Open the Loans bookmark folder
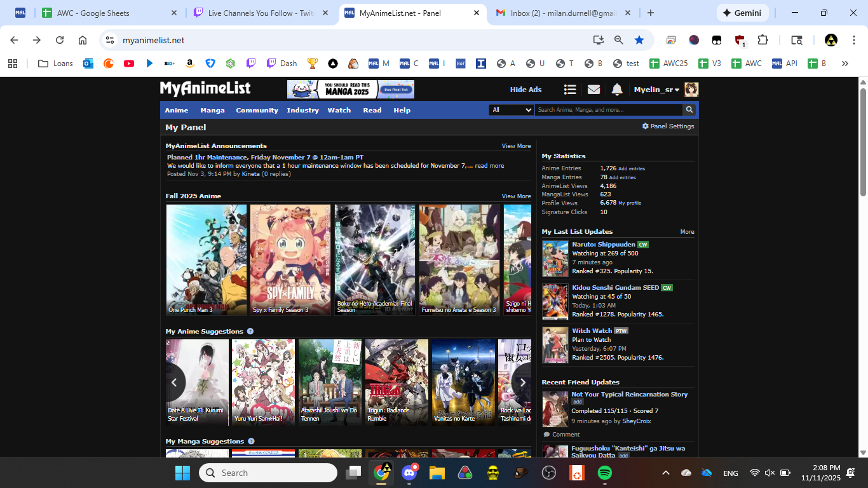Screen dimensions: 868x488 pyautogui.click(x=55, y=64)
